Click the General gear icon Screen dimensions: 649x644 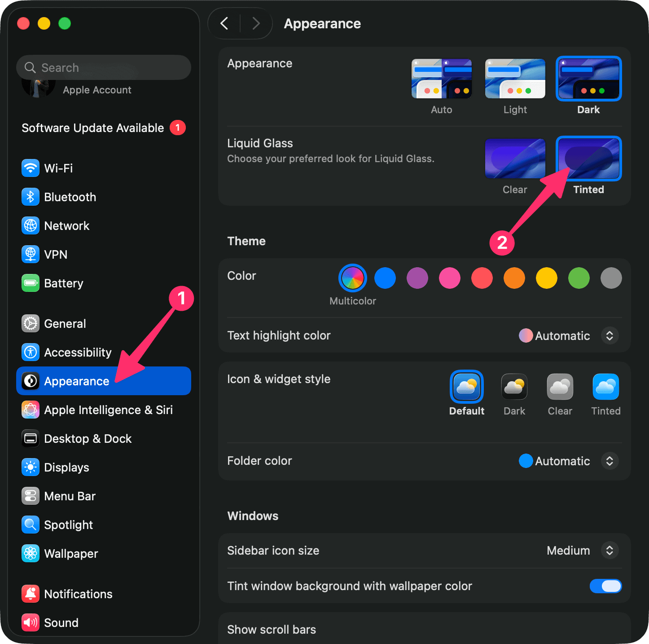(x=31, y=323)
